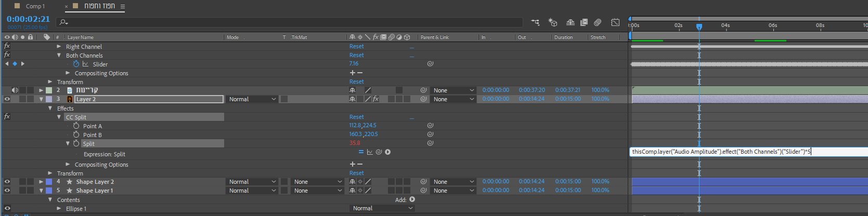The image size is (868, 216).
Task: Go to previous Slider keyframe
Action: click(x=7, y=64)
